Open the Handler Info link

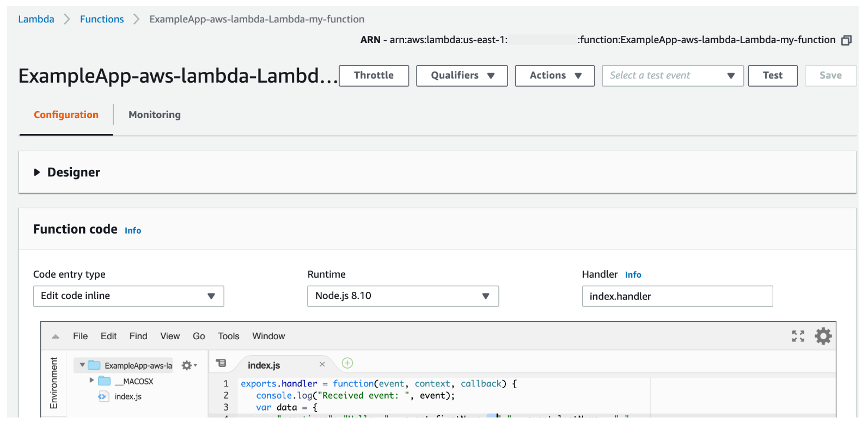click(633, 275)
